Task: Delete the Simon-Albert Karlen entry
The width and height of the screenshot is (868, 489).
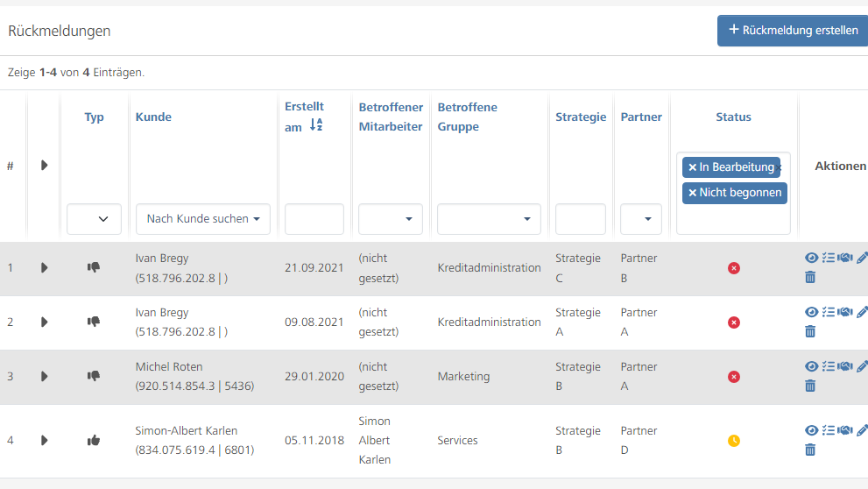Action: [810, 450]
